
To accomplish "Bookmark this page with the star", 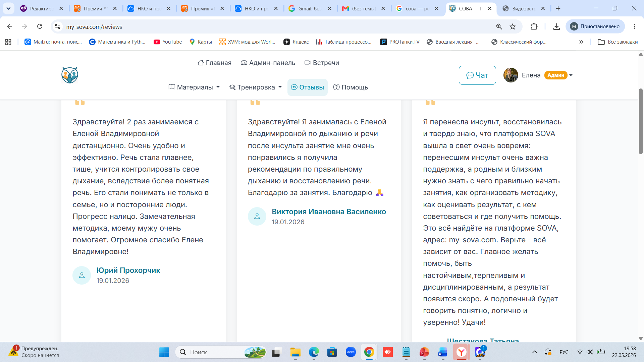I will coord(513,26).
